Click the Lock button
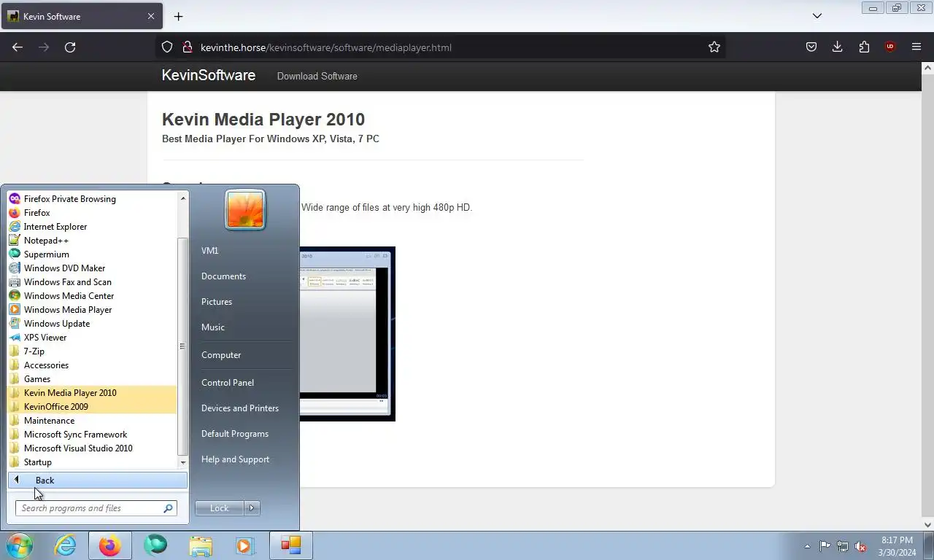 coord(220,508)
